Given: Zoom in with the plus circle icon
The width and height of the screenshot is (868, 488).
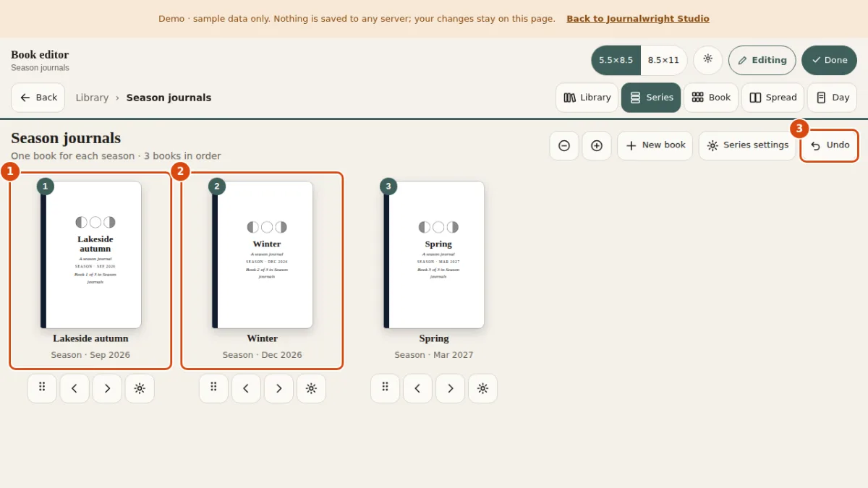Looking at the screenshot, I should coord(597,145).
